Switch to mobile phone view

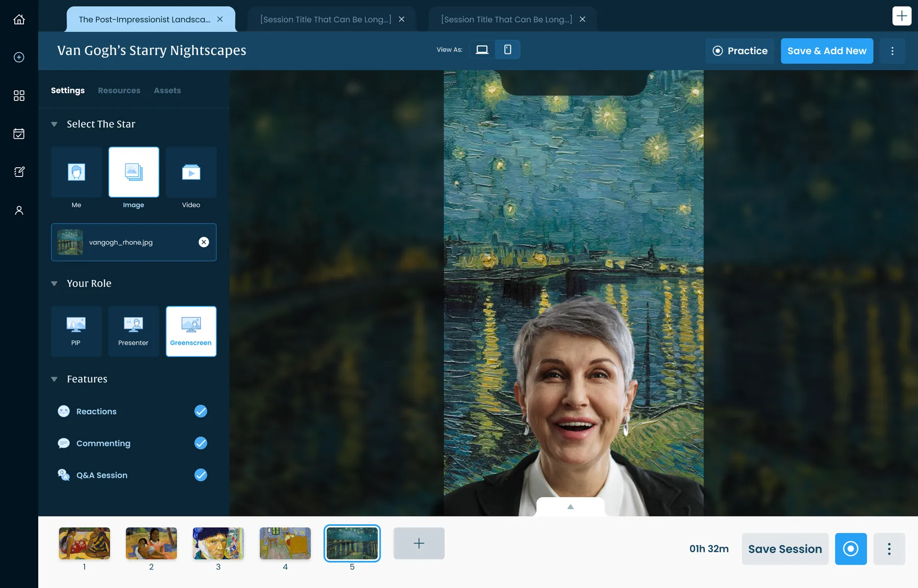point(507,49)
